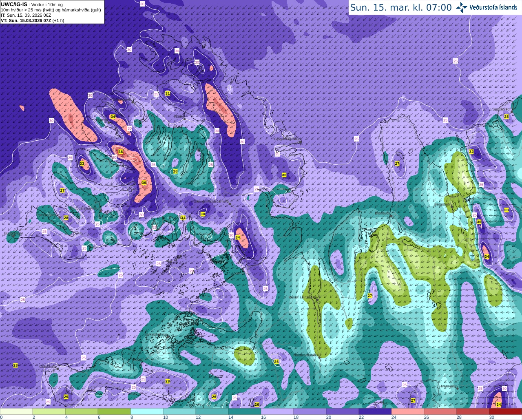Click the Blönduós station label
The width and height of the screenshot is (522, 420).
383,213
